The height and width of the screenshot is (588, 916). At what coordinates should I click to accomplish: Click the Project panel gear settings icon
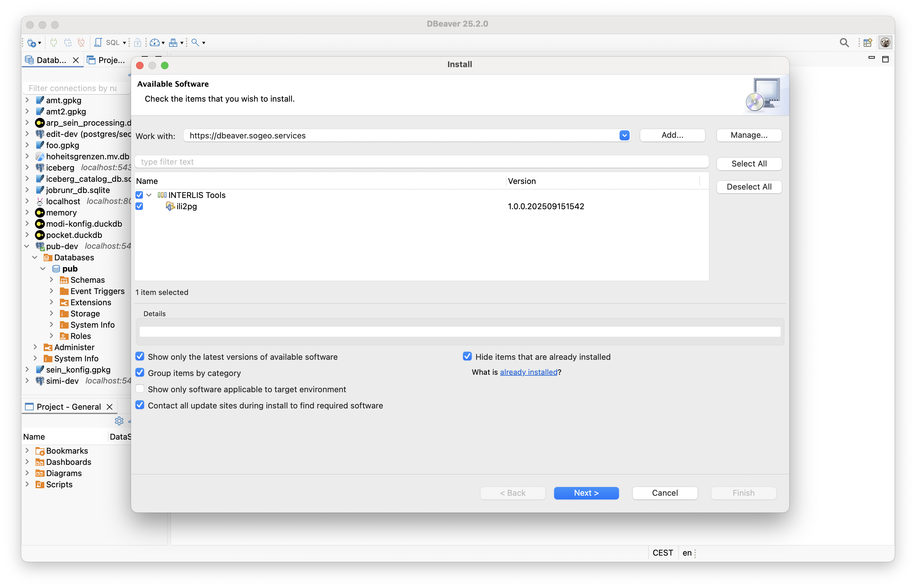click(119, 421)
